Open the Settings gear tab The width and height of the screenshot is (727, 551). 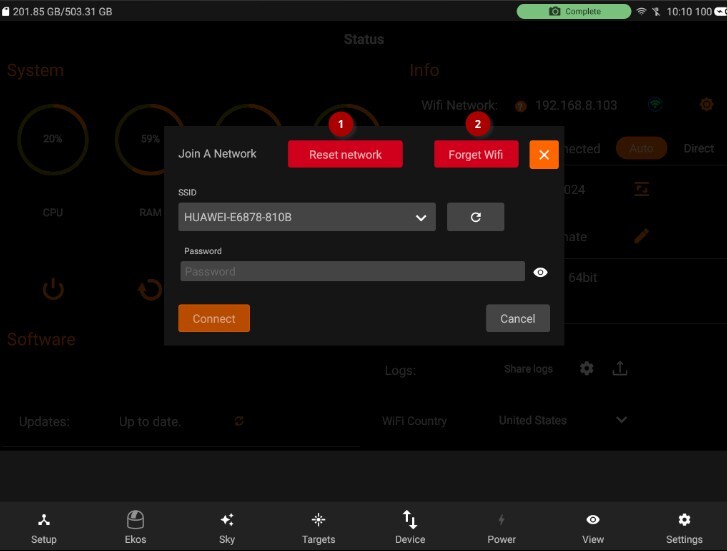tap(684, 528)
